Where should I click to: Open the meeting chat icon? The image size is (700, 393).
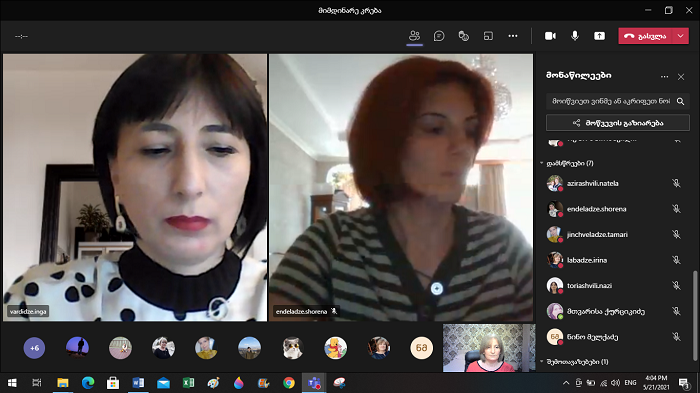coord(439,36)
